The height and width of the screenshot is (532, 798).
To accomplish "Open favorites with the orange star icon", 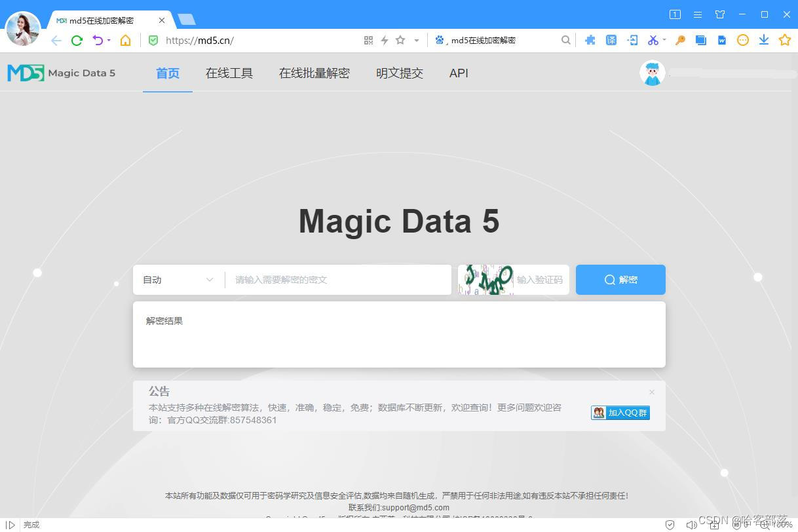I will click(x=785, y=41).
